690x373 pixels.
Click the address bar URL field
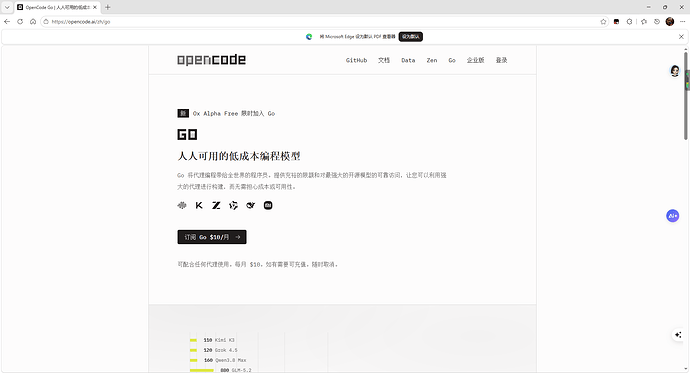click(323, 22)
